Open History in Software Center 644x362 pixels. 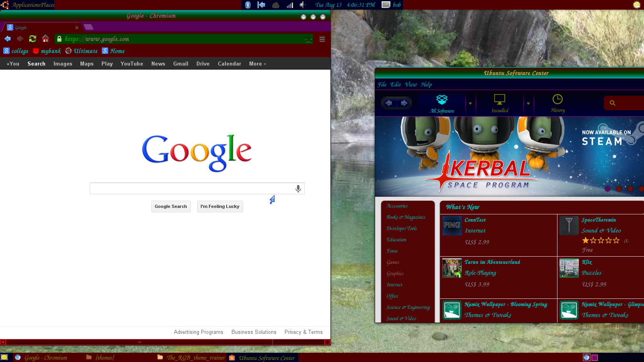click(x=557, y=104)
